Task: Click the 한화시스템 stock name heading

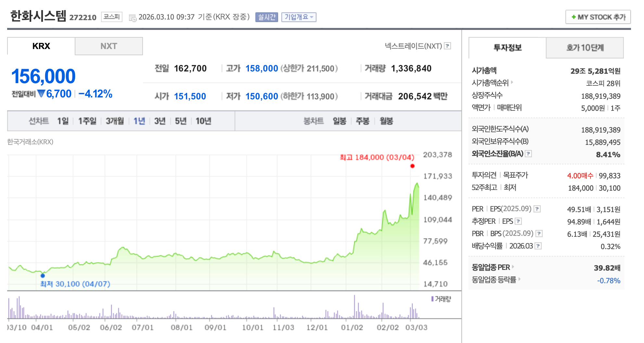Action: [x=38, y=16]
